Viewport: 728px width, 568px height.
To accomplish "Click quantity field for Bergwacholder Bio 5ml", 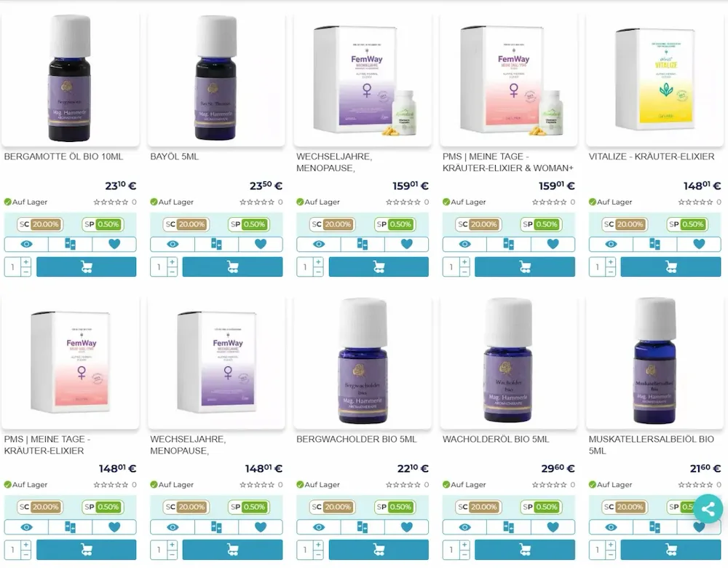I will (306, 550).
